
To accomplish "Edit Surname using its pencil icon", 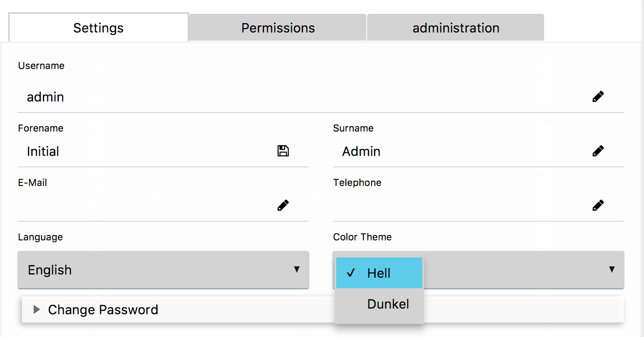I will [598, 151].
